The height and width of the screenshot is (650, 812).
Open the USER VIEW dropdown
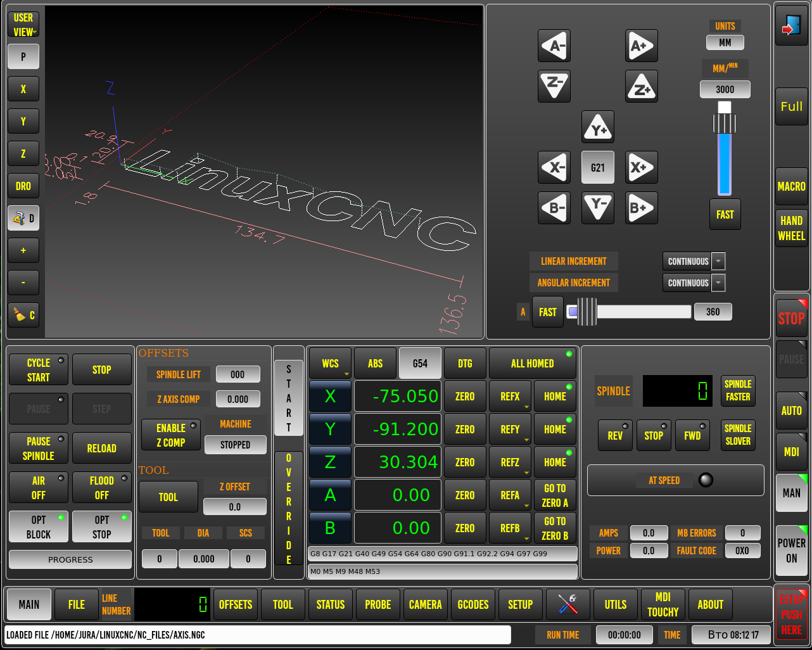[x=23, y=25]
